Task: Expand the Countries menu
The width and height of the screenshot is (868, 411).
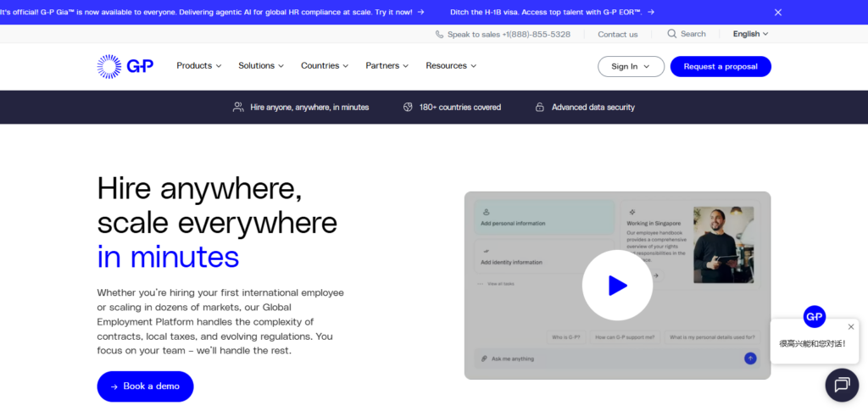Action: (x=325, y=66)
